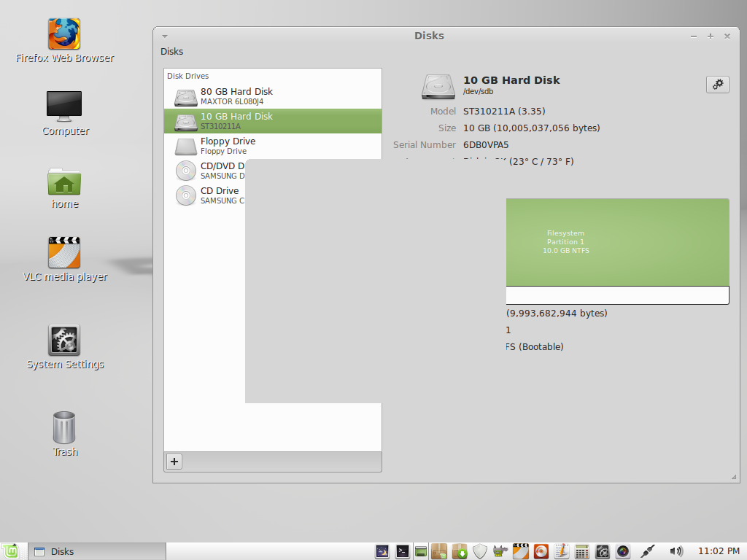Maximize the Disks window
This screenshot has height=560, width=747.
tap(711, 36)
